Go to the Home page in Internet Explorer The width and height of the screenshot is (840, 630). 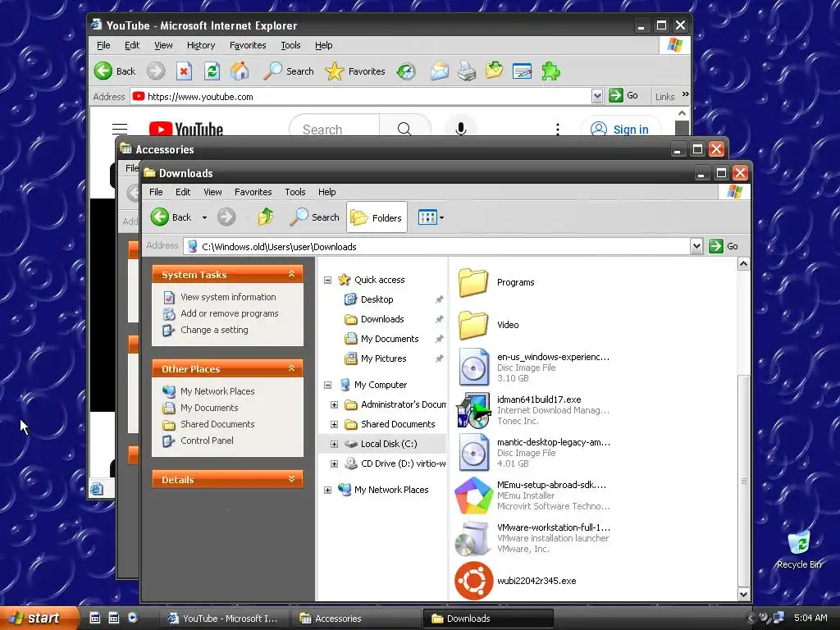[240, 71]
